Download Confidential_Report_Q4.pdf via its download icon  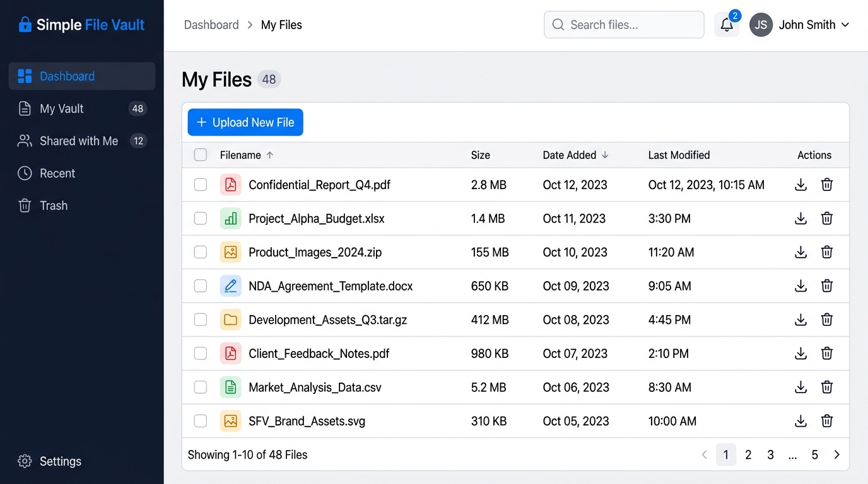tap(801, 185)
